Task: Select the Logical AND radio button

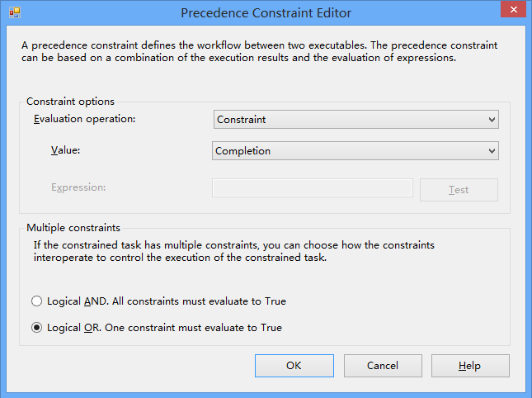Action: (x=37, y=301)
